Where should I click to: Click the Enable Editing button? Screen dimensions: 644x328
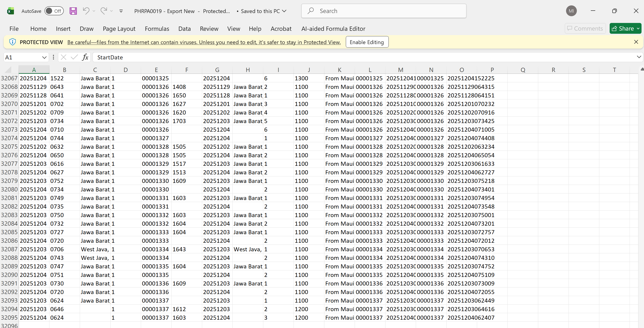367,42
